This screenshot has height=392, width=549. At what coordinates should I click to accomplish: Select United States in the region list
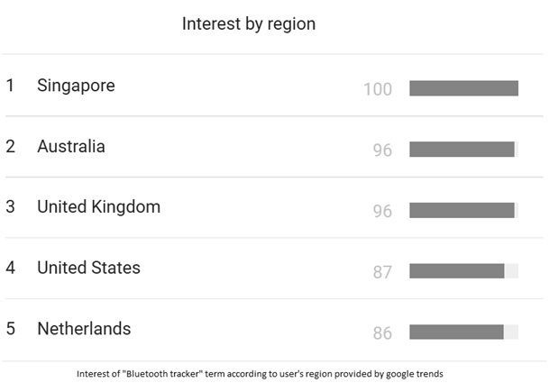point(88,268)
